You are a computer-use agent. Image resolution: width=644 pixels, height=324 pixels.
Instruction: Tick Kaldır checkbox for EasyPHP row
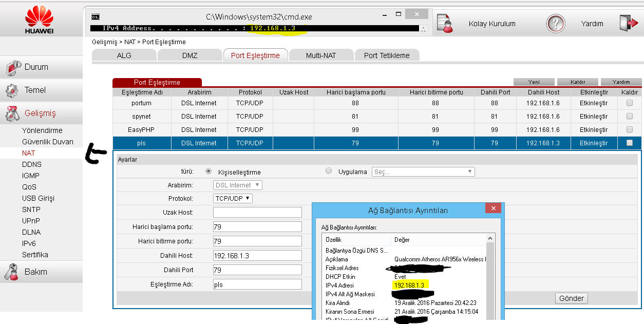tap(630, 129)
